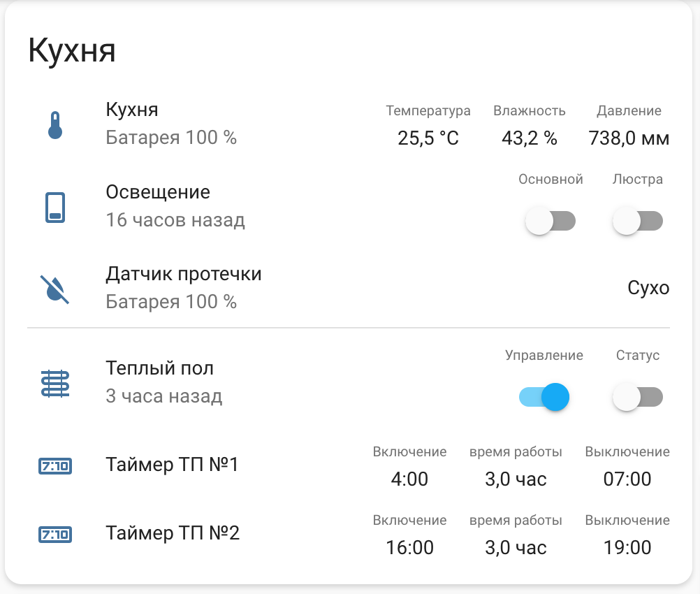Screen dimensions: 700x594
Task: Click the leak sensor icon for Датчик протечки
Action: 54,289
